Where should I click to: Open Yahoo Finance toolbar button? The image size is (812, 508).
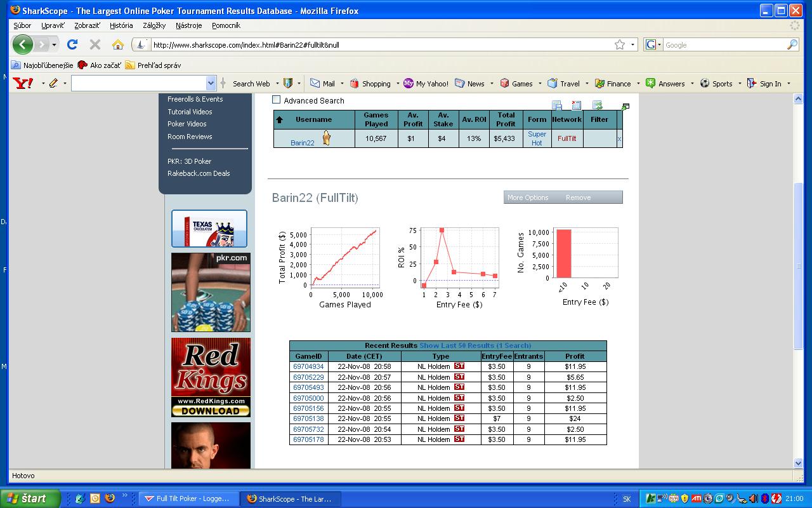pos(613,83)
